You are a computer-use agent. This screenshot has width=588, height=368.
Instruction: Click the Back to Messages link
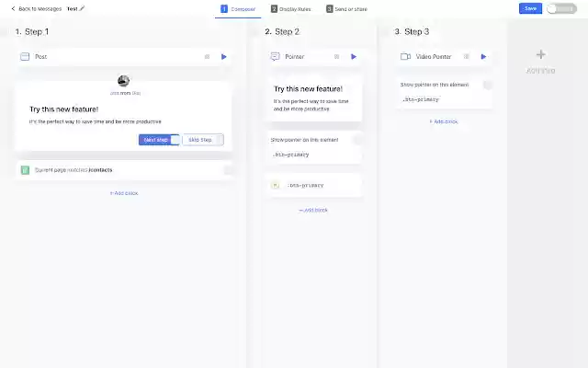(x=37, y=8)
